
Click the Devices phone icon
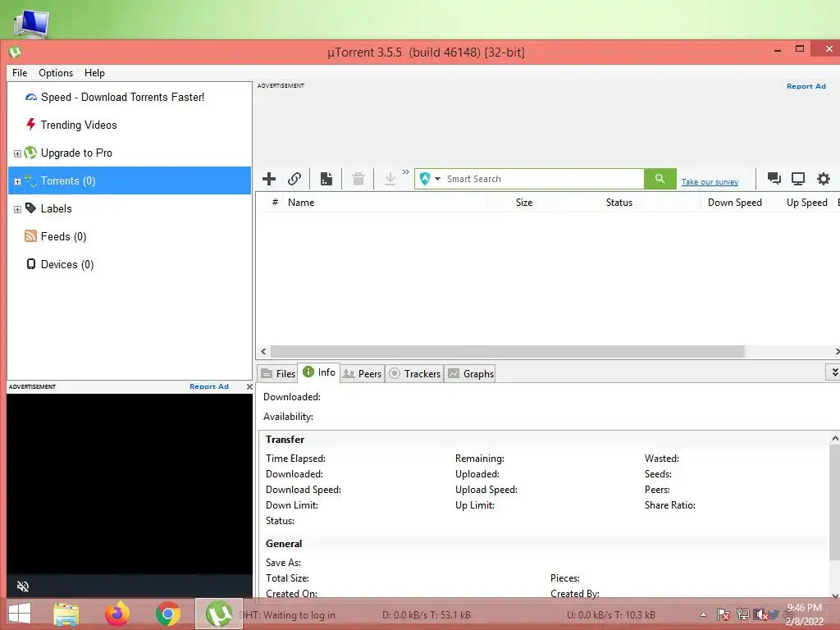tap(31, 263)
